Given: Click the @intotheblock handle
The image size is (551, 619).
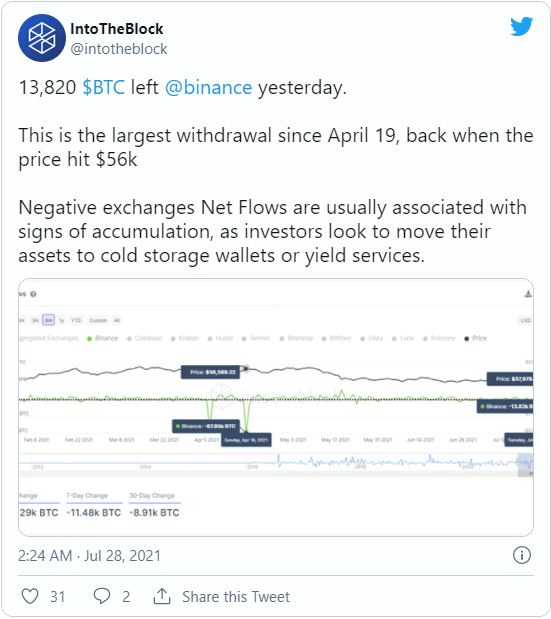Looking at the screenshot, I should pos(119,49).
